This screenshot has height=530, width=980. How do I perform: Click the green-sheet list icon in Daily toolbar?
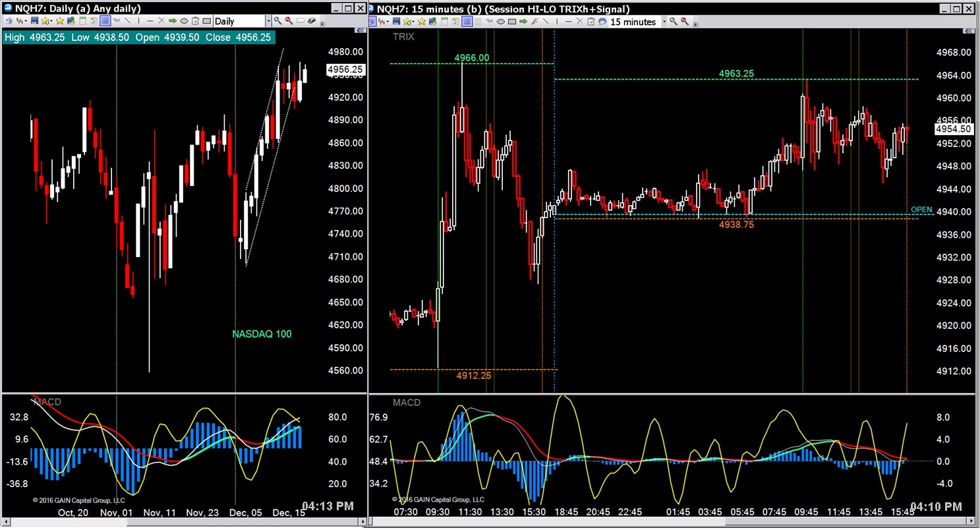[82, 21]
